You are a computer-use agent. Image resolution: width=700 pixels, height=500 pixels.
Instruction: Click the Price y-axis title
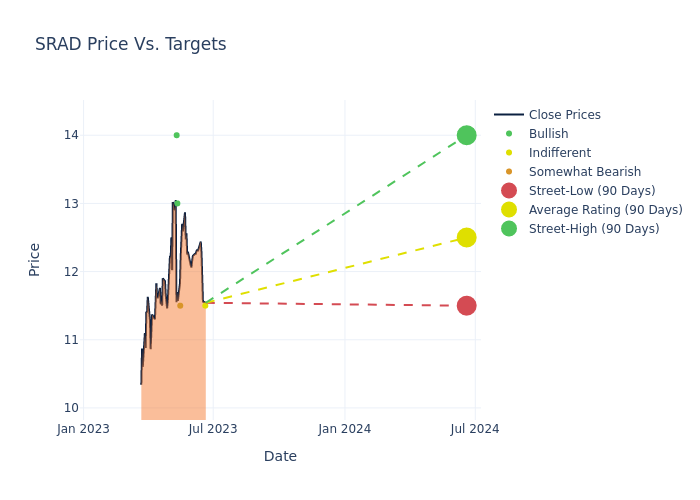coord(35,259)
